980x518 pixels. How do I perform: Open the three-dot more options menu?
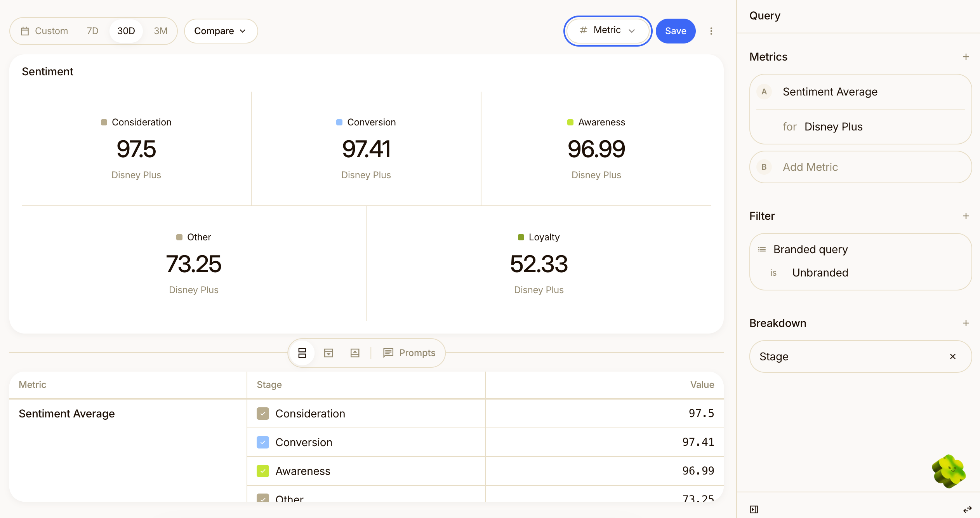[x=711, y=31]
